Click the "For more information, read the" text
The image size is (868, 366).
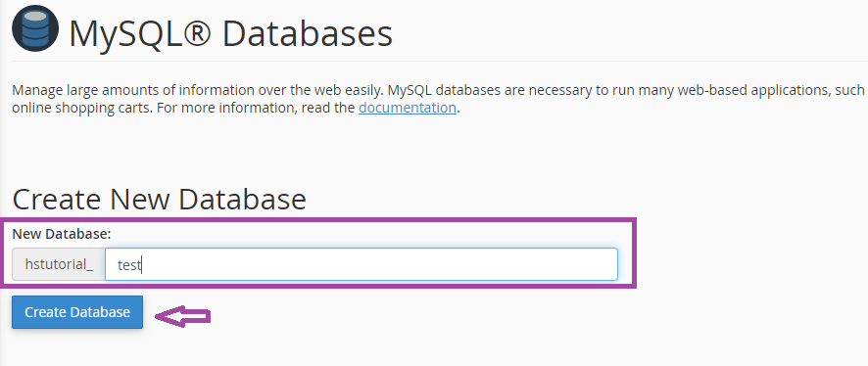click(257, 108)
